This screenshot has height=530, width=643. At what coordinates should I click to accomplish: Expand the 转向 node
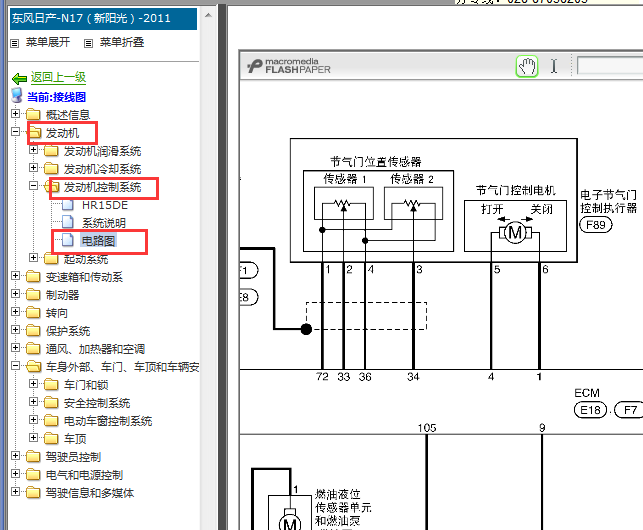point(16,311)
